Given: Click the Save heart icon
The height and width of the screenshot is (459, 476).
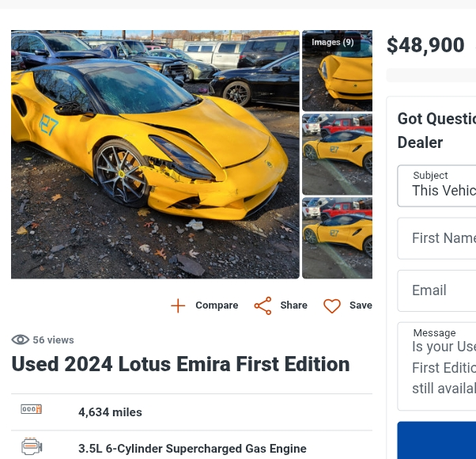Looking at the screenshot, I should click(x=332, y=305).
